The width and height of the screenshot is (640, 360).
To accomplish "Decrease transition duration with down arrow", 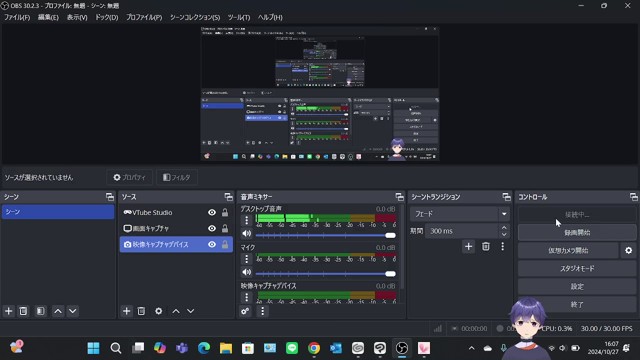I will tap(504, 234).
